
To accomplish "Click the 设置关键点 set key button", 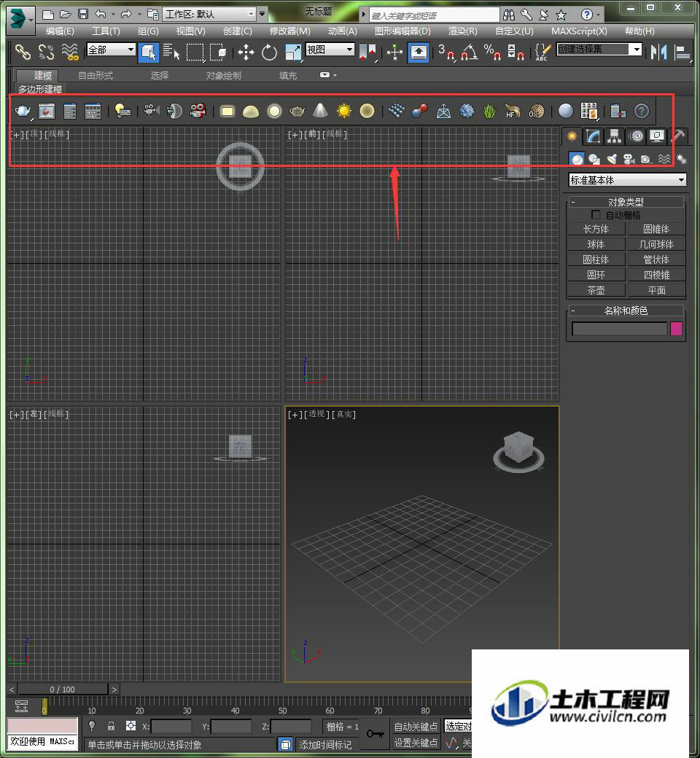I will (416, 743).
